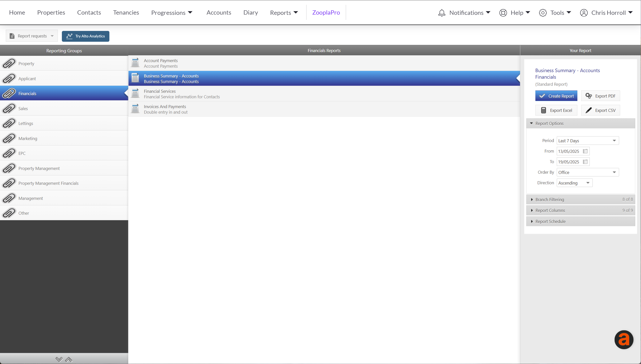The image size is (641, 364).
Task: Click the Financial Services report document icon
Action: click(135, 94)
